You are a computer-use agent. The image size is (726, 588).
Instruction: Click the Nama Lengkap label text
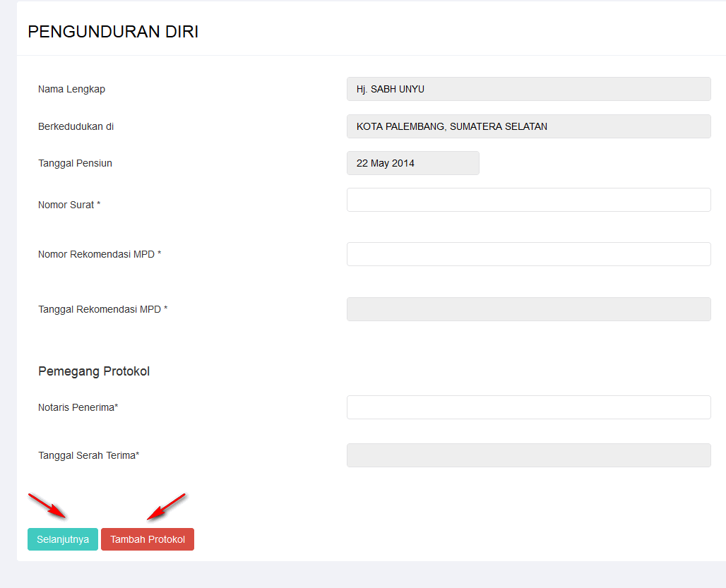click(x=71, y=89)
